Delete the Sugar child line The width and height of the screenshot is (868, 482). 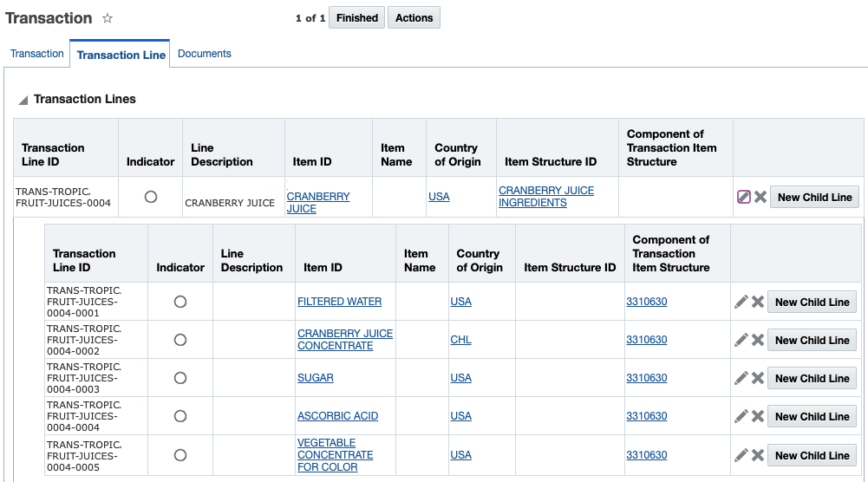click(758, 378)
